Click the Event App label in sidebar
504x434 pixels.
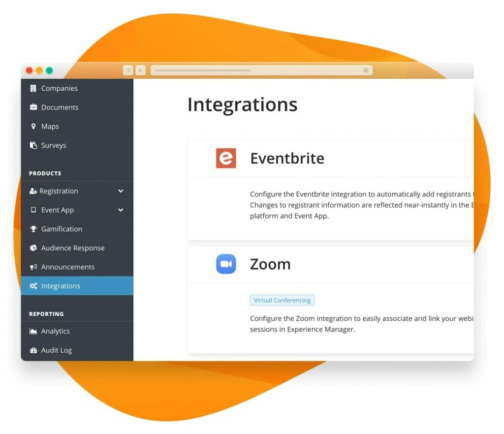[x=58, y=210]
